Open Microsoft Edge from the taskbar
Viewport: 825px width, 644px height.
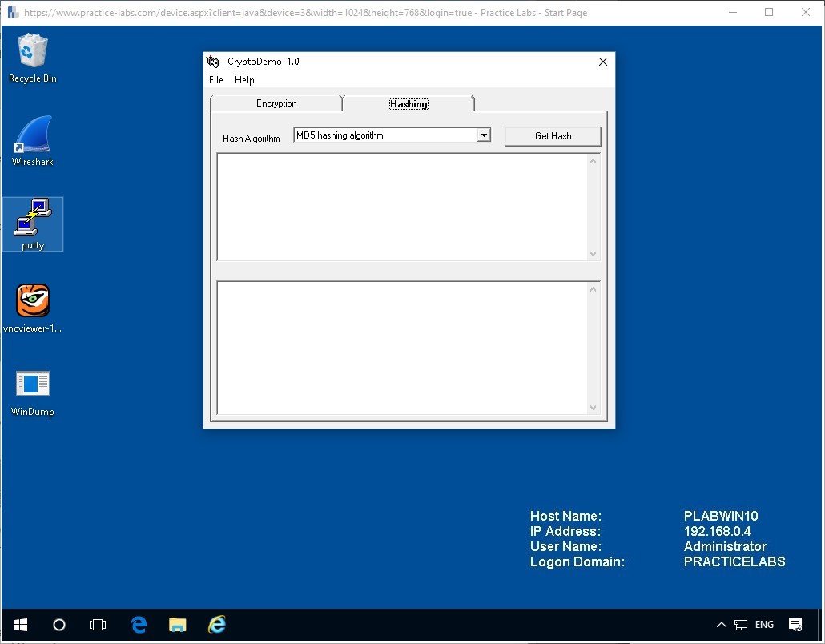pos(138,625)
